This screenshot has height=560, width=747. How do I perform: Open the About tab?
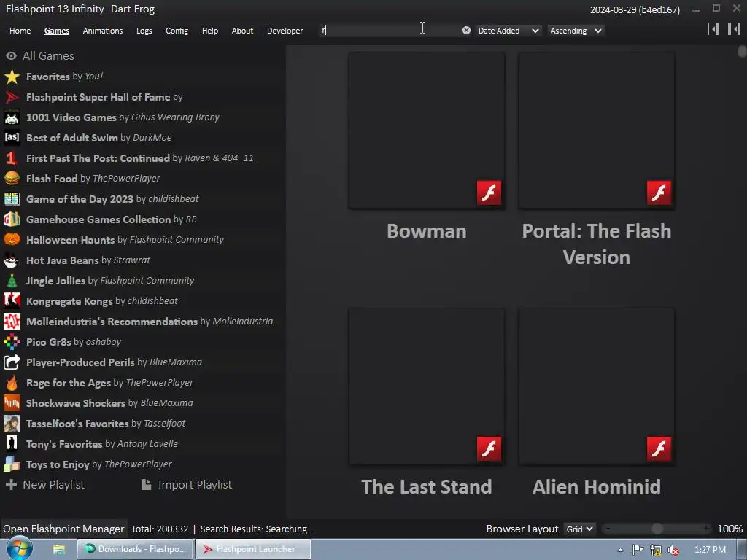(242, 31)
